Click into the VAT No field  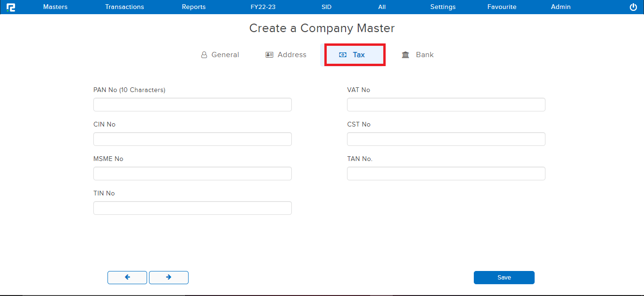[x=446, y=105]
